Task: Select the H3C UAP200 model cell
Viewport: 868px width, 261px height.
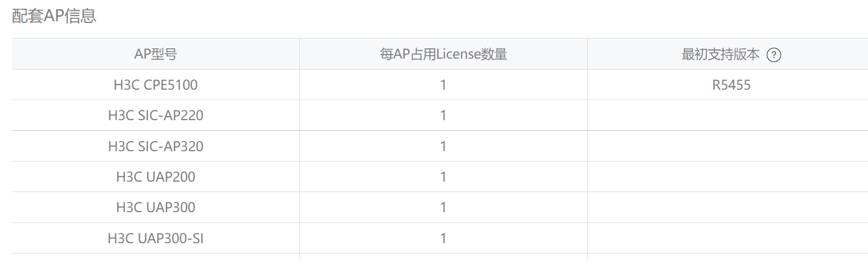Action: coord(155,176)
